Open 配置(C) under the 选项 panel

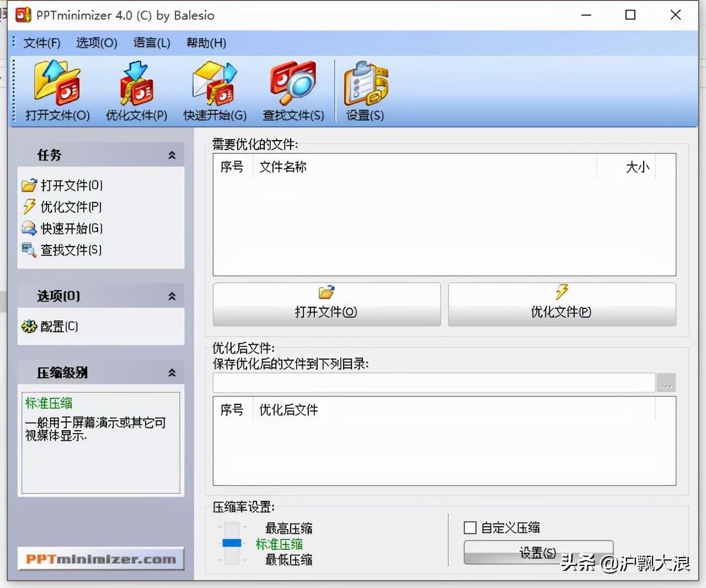tap(58, 327)
